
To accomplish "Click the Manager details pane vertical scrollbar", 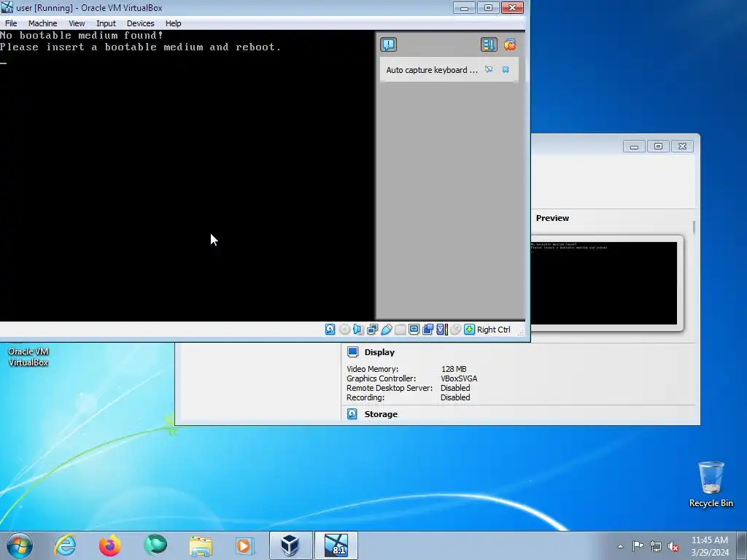I will pos(694,227).
